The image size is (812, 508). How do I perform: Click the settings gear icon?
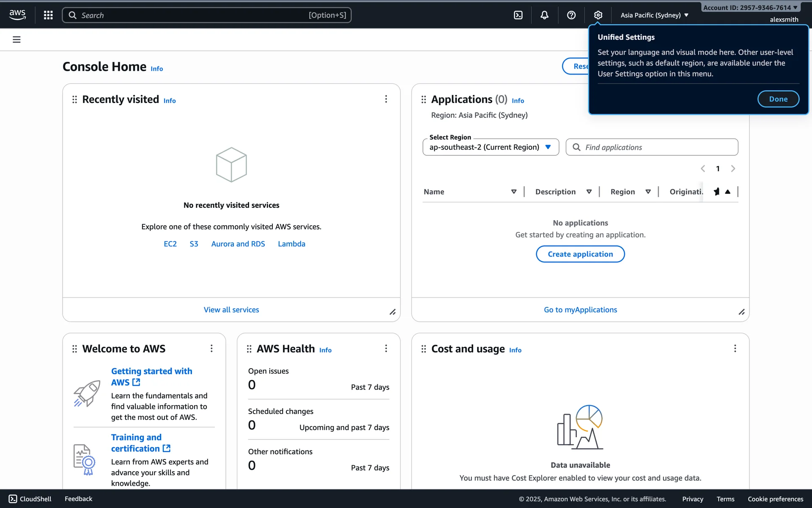(598, 15)
